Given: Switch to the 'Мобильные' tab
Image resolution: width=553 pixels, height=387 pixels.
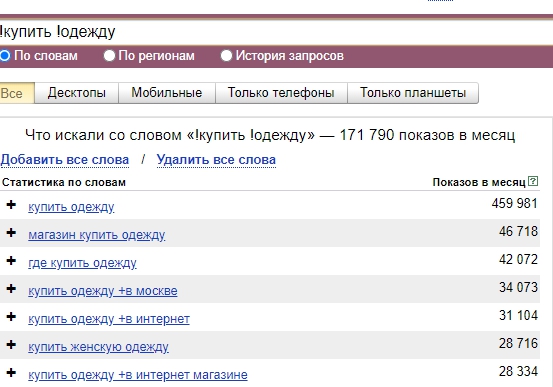Looking at the screenshot, I should (x=167, y=93).
